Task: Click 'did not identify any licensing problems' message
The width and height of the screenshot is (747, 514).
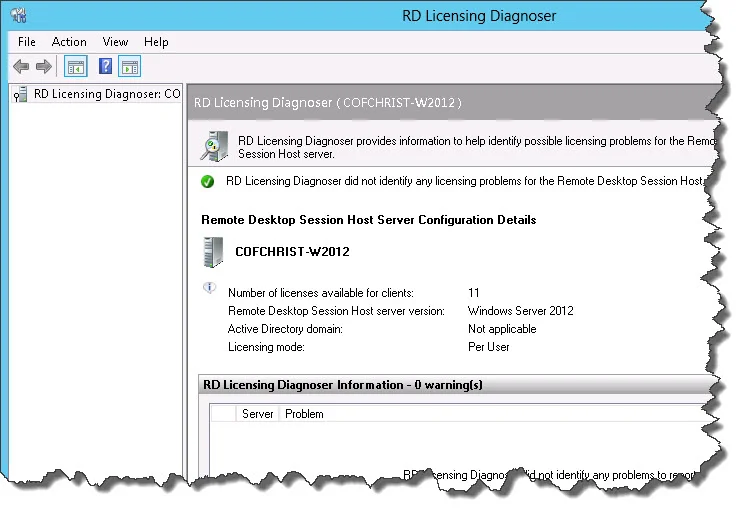Action: (x=464, y=181)
